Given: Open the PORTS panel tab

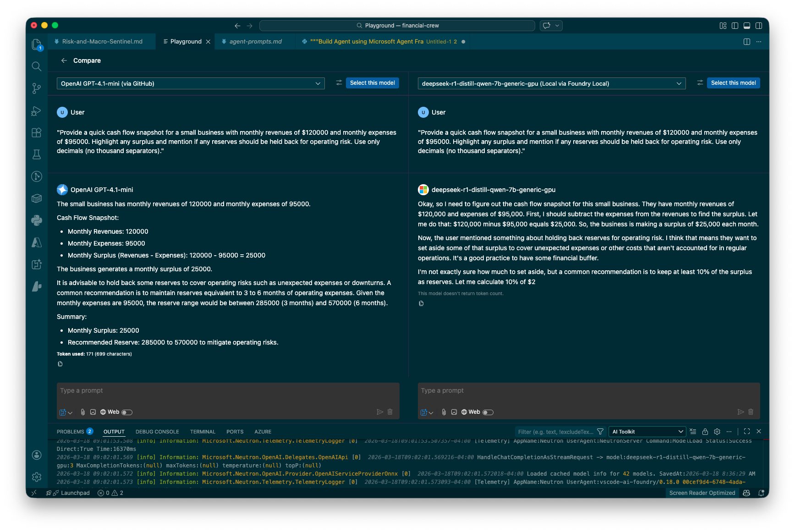Looking at the screenshot, I should (x=235, y=432).
